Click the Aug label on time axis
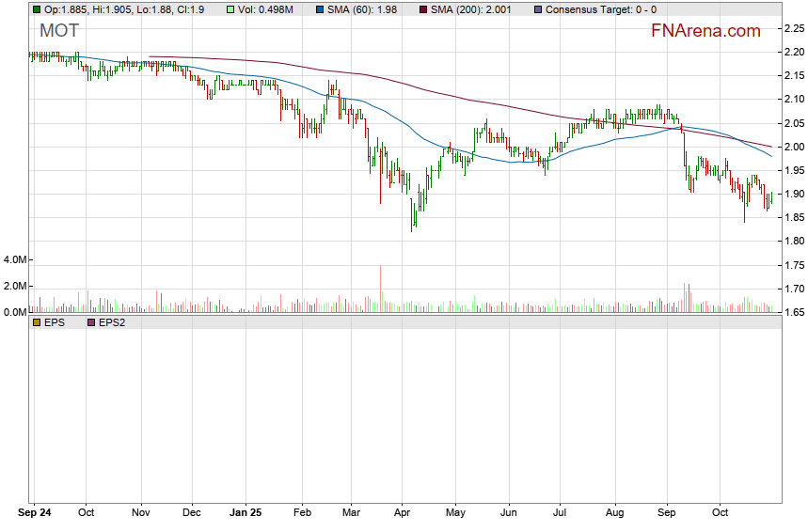Screen dimensions: 808x532 pyautogui.click(x=614, y=513)
